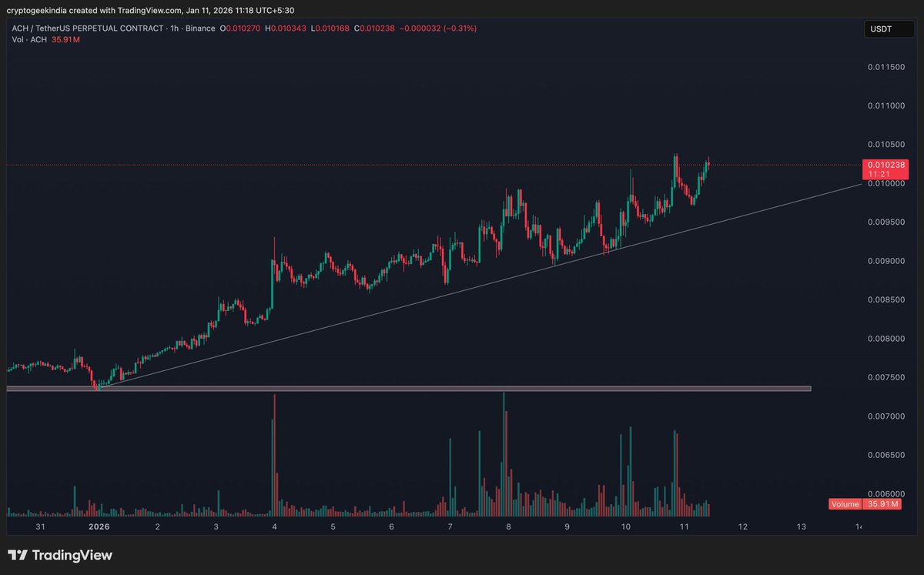Click the 0.011500 price axis label
Screen dimensions: 924x575
coord(885,68)
